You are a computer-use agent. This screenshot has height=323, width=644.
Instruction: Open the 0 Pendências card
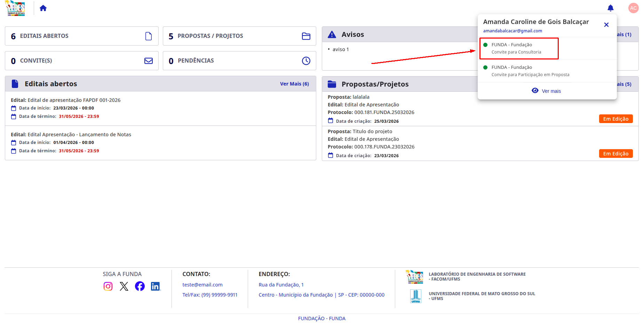239,60
